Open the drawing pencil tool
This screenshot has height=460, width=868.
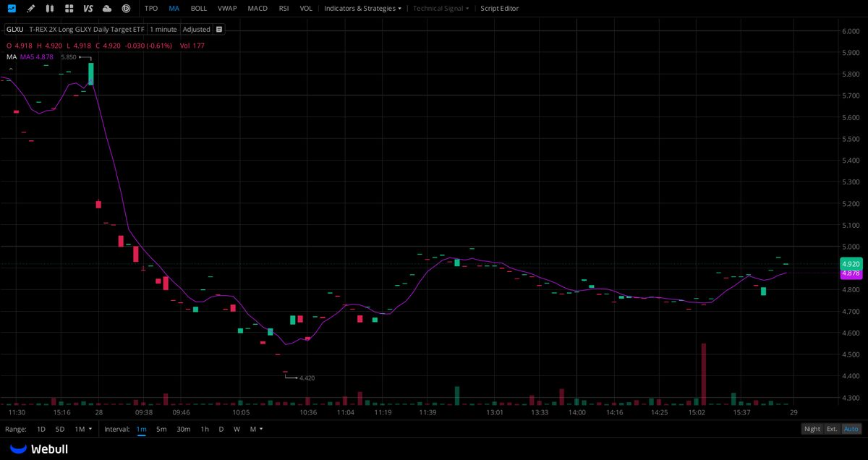pos(30,9)
